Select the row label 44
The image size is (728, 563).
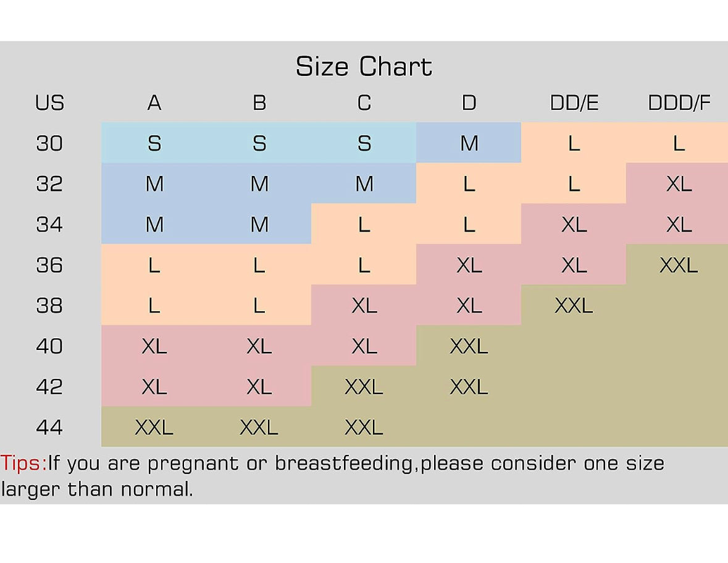(x=49, y=427)
